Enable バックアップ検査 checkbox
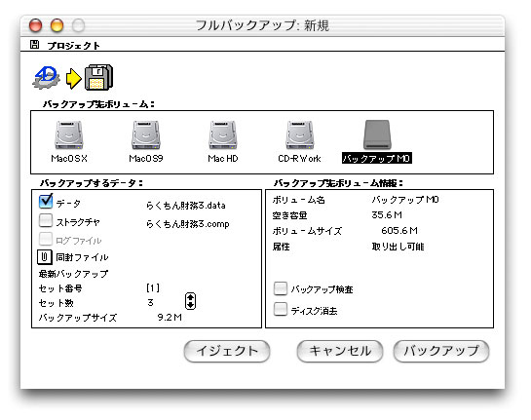 pyautogui.click(x=281, y=288)
